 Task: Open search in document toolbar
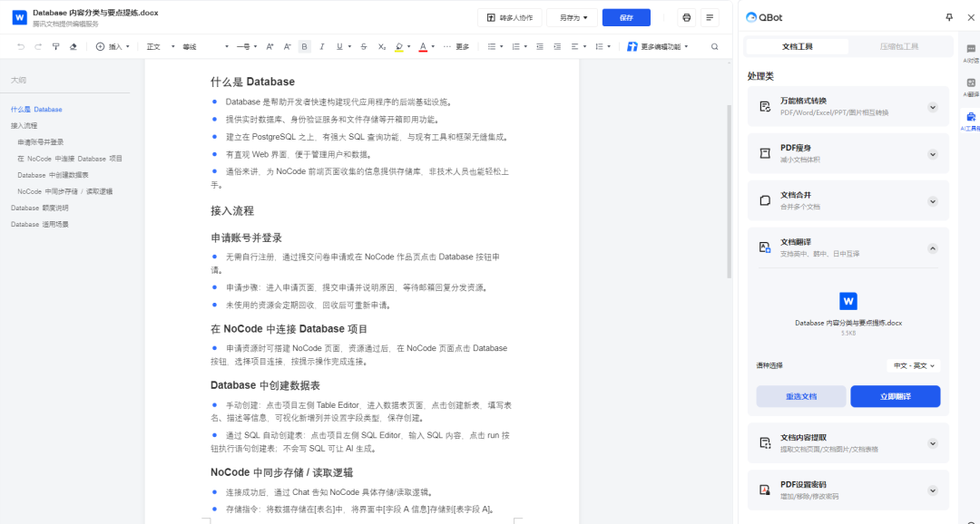[x=714, y=46]
